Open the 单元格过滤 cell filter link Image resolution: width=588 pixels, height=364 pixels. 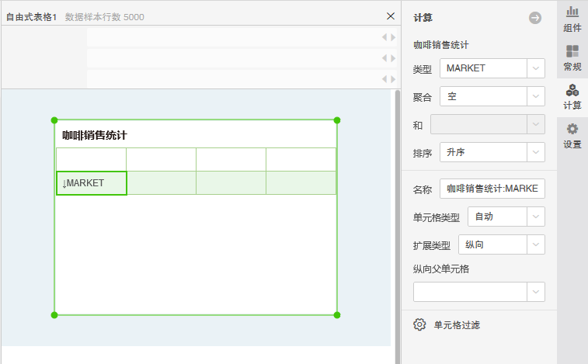457,324
